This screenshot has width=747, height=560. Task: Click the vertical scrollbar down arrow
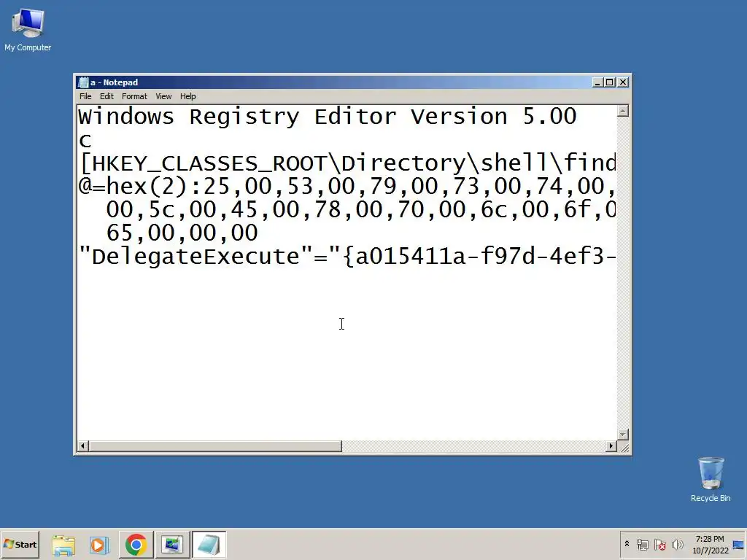[623, 435]
